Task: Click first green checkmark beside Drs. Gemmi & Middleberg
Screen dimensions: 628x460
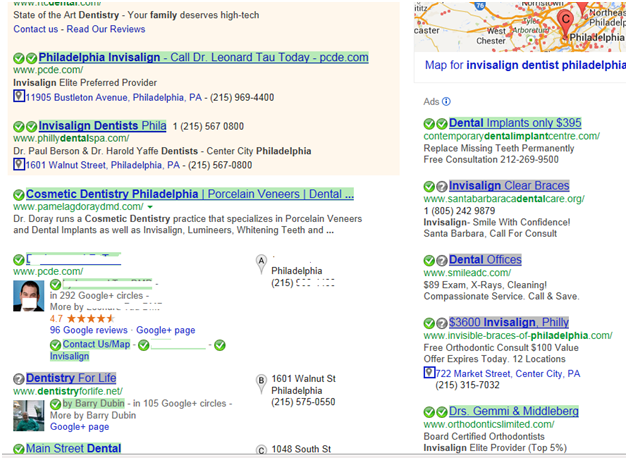Action: point(429,412)
